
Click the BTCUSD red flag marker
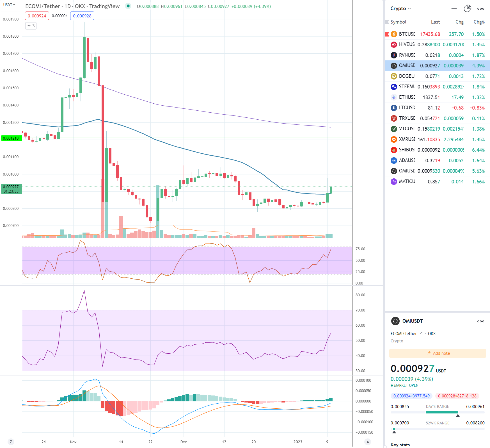click(387, 34)
